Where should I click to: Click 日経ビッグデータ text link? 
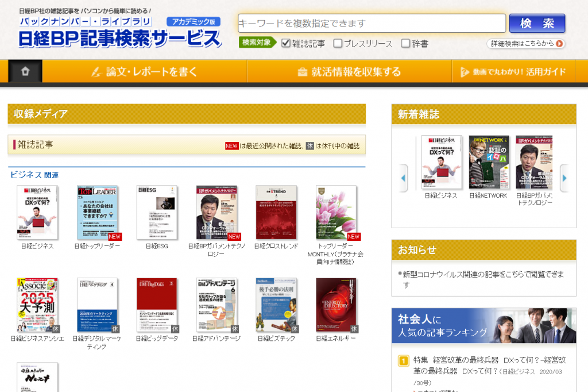pyautogui.click(x=157, y=339)
